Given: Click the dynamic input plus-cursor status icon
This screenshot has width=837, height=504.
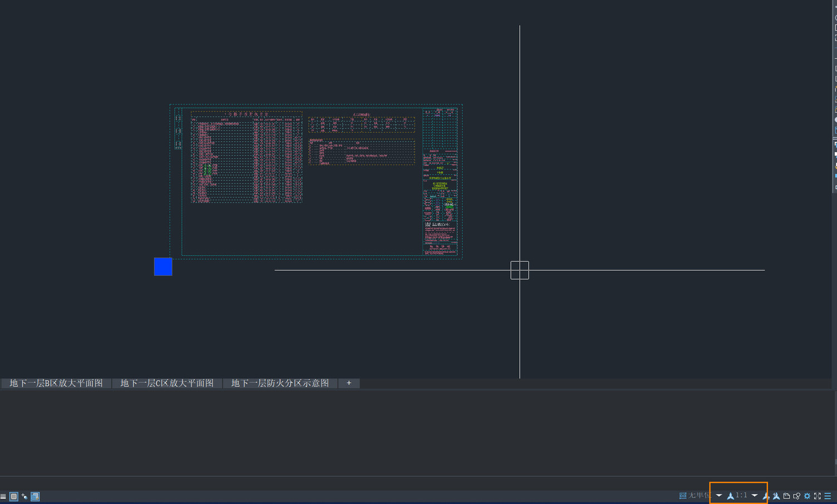Looking at the screenshot, I should point(24,496).
